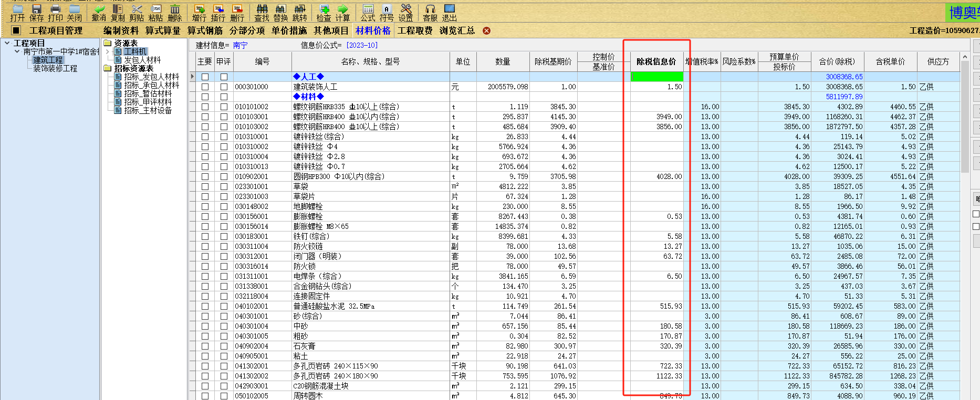This screenshot has height=400, width=980.
Task: Check 甲评 box for 010103001 row
Action: tap(224, 117)
